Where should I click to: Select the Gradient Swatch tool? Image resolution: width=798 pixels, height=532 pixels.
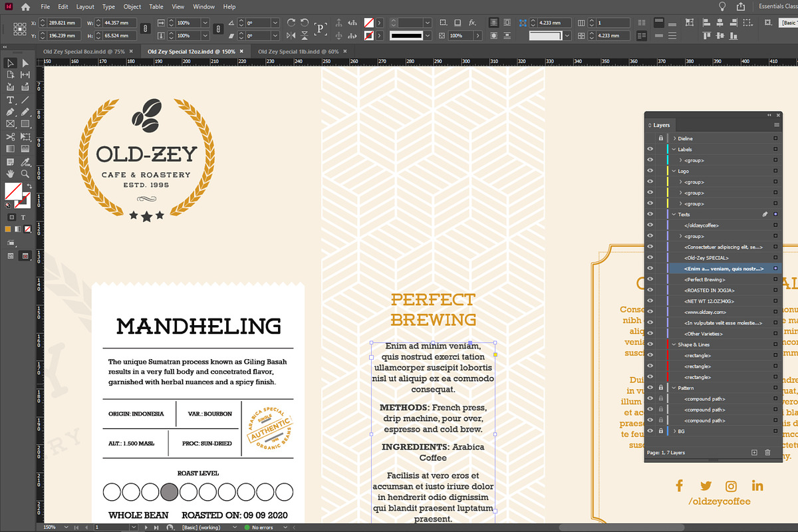click(x=10, y=148)
